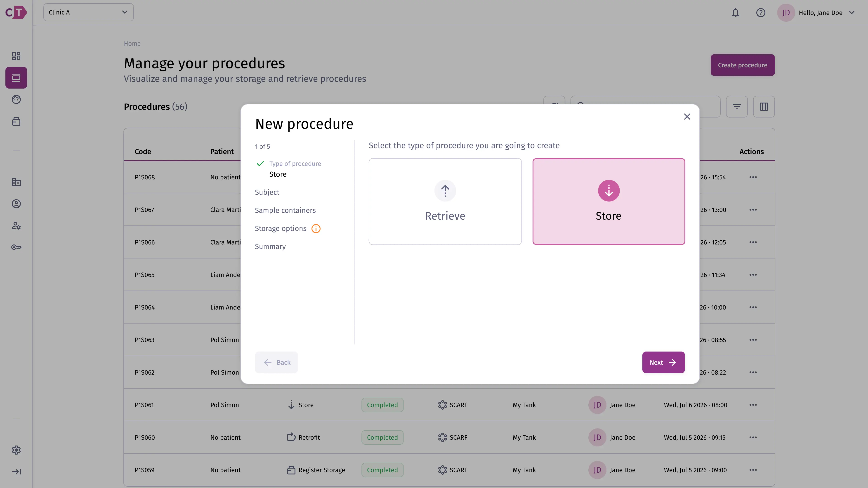Click the Next button
This screenshot has height=488, width=868.
pyautogui.click(x=663, y=362)
